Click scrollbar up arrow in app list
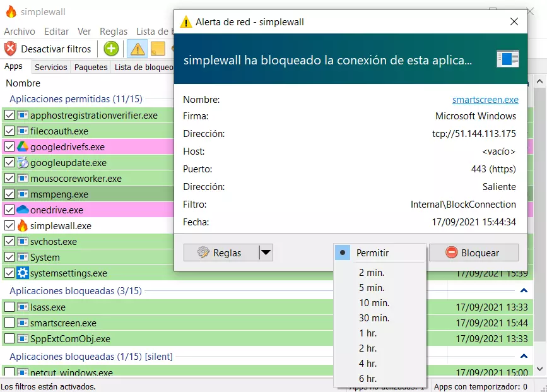Screen dimensions: 547x392 pyautogui.click(x=539, y=81)
